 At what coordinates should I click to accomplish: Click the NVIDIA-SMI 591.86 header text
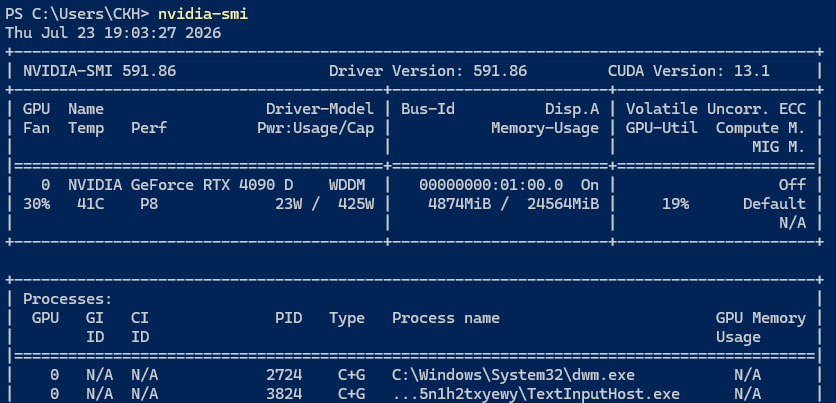(99, 71)
